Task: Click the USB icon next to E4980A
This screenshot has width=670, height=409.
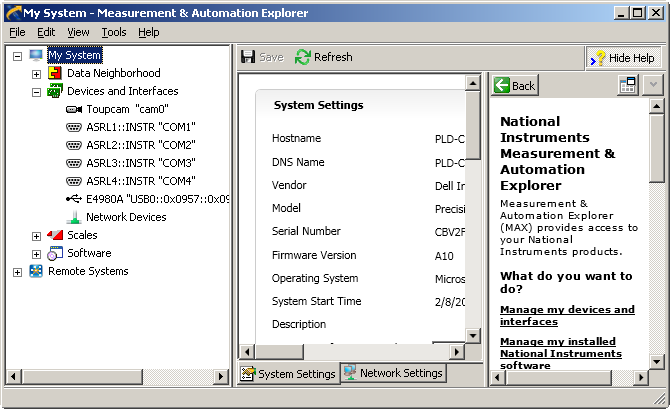Action: pos(74,199)
